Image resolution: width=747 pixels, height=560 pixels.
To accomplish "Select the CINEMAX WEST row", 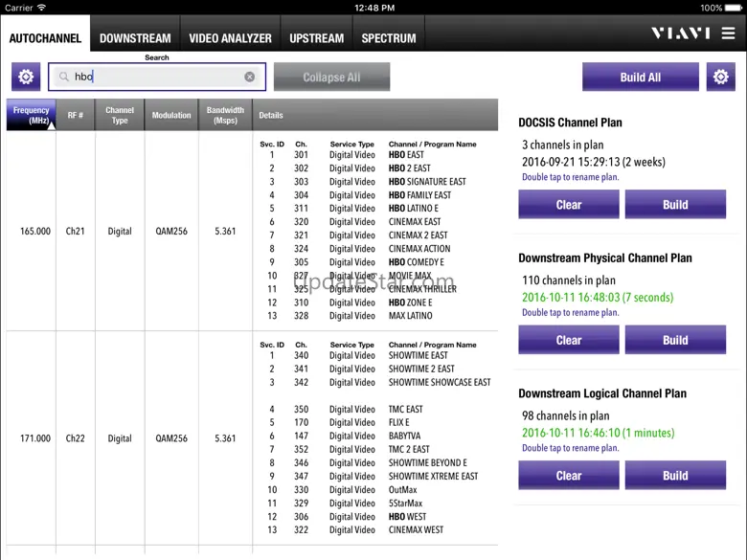I will coord(375,529).
